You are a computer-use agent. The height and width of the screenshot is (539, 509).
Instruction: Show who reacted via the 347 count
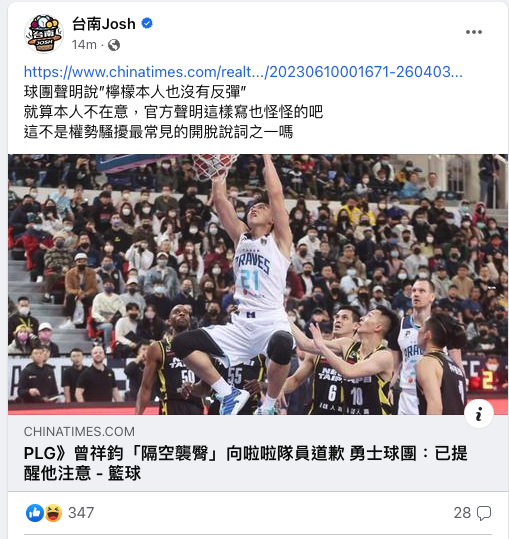click(x=81, y=513)
